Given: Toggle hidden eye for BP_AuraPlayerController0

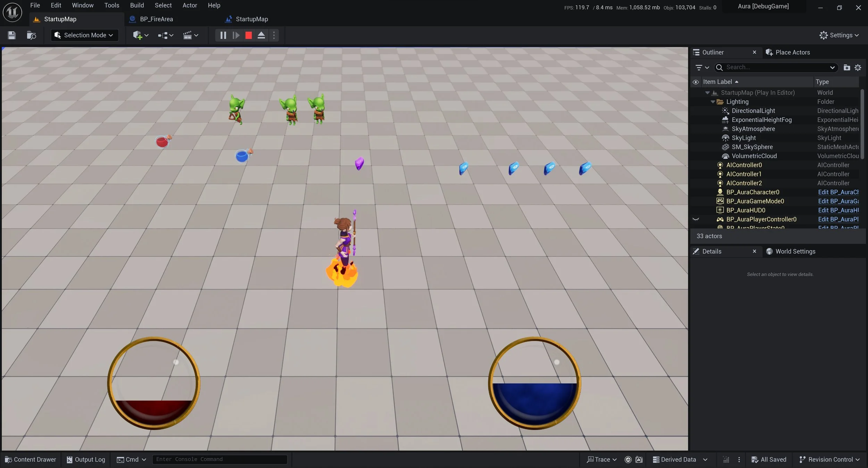Looking at the screenshot, I should click(695, 219).
